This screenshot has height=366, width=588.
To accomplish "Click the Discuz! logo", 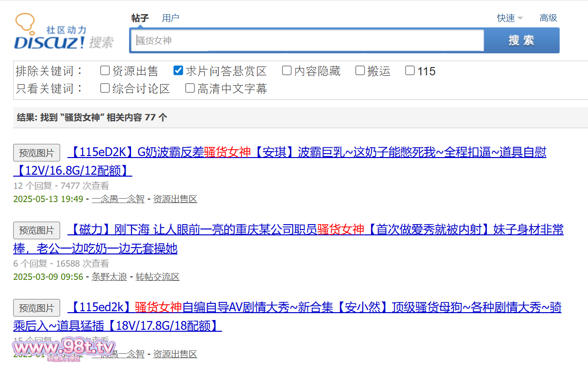I will tap(64, 33).
